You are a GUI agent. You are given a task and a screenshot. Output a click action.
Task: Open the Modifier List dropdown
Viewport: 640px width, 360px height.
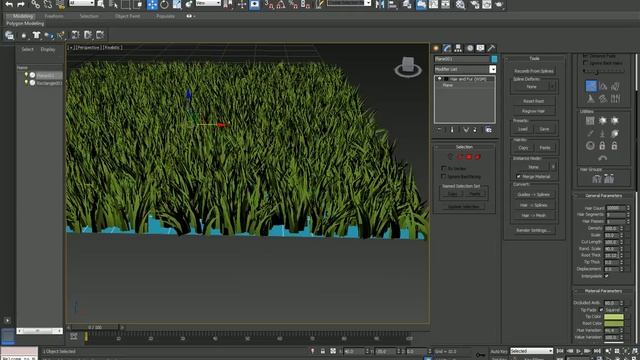[x=493, y=69]
